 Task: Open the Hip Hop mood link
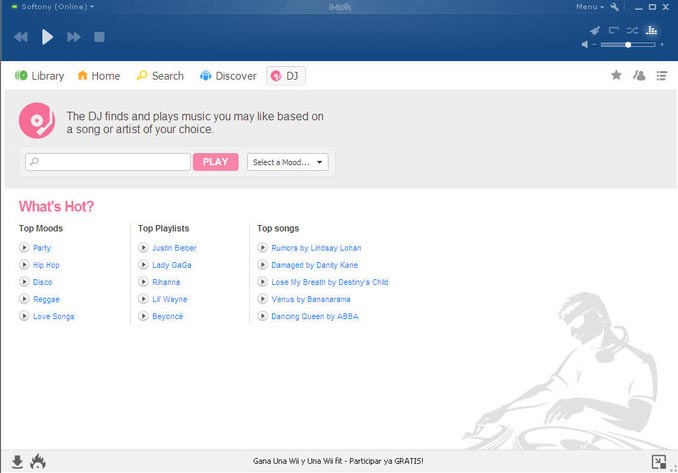(46, 265)
